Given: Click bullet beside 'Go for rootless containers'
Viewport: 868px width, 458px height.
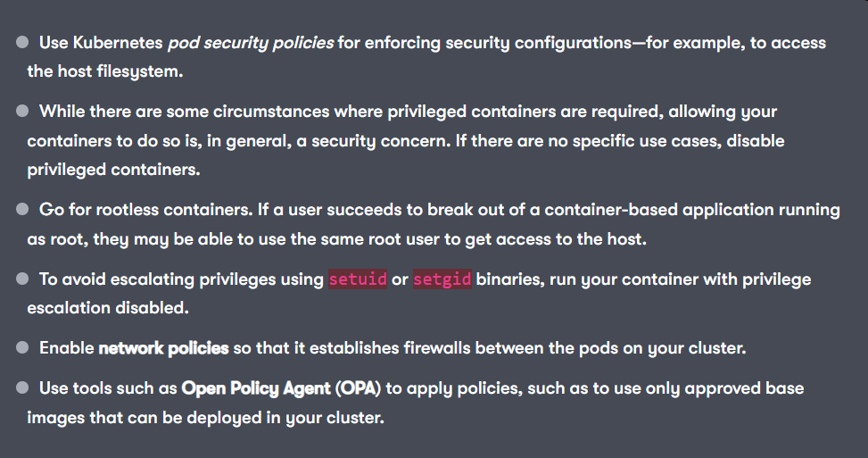Looking at the screenshot, I should [22, 209].
